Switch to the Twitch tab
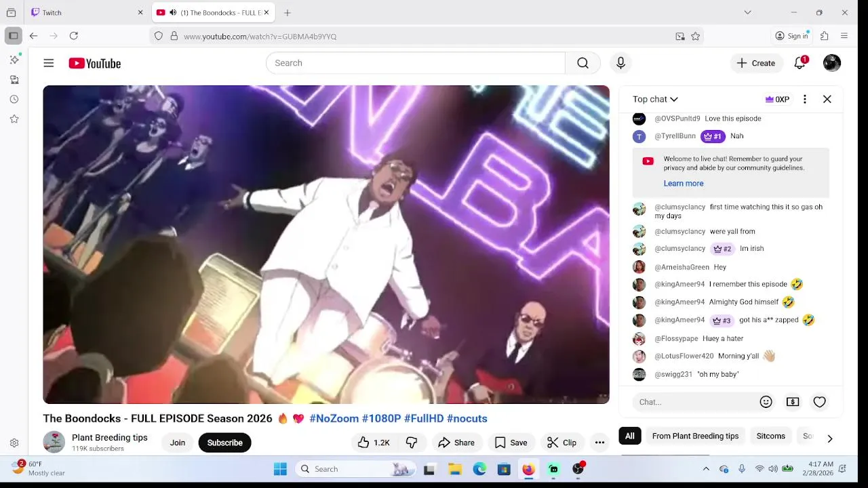 click(87, 12)
